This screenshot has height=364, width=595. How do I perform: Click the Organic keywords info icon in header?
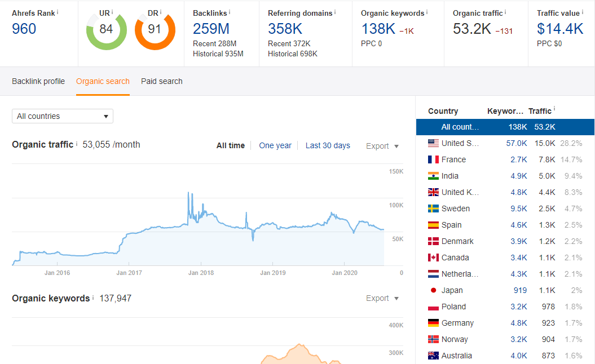coord(427,12)
